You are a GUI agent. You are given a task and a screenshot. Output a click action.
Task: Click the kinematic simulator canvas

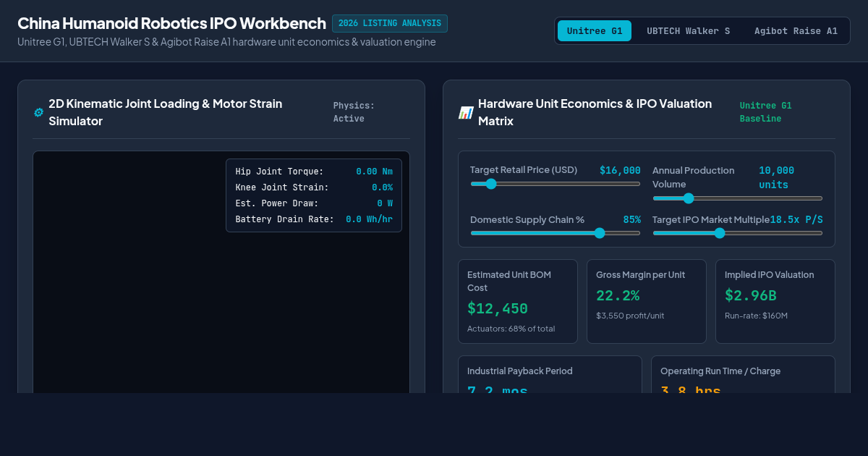pos(221,272)
